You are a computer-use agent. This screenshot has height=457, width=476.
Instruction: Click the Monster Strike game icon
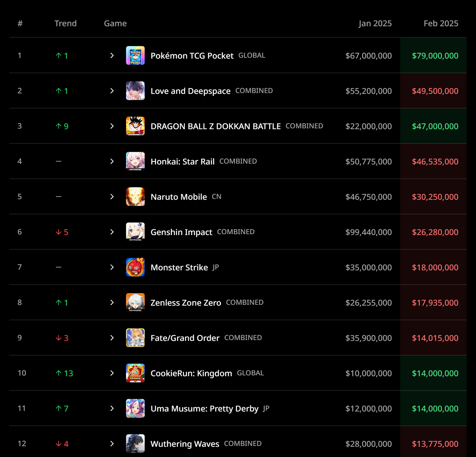coord(135,267)
